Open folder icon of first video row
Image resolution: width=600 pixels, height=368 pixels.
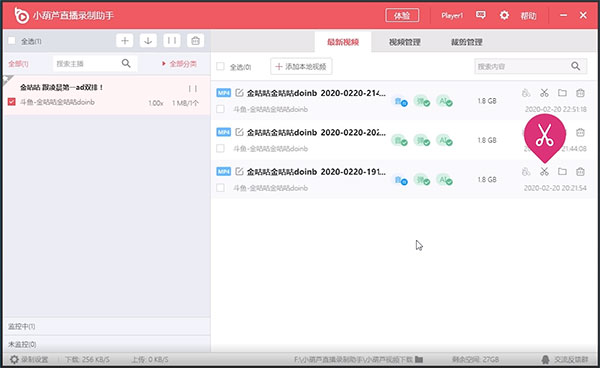(x=562, y=93)
